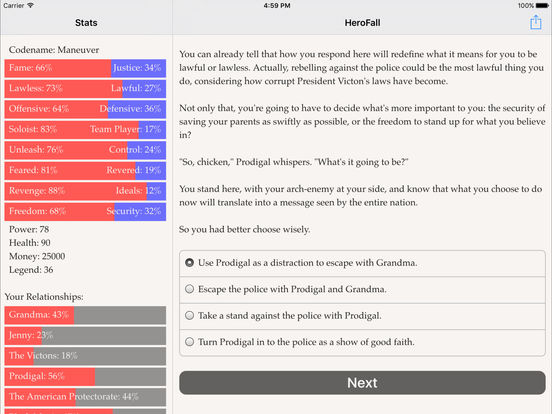Click the battery icon in the status bar
The height and width of the screenshot is (414, 552).
(542, 6)
